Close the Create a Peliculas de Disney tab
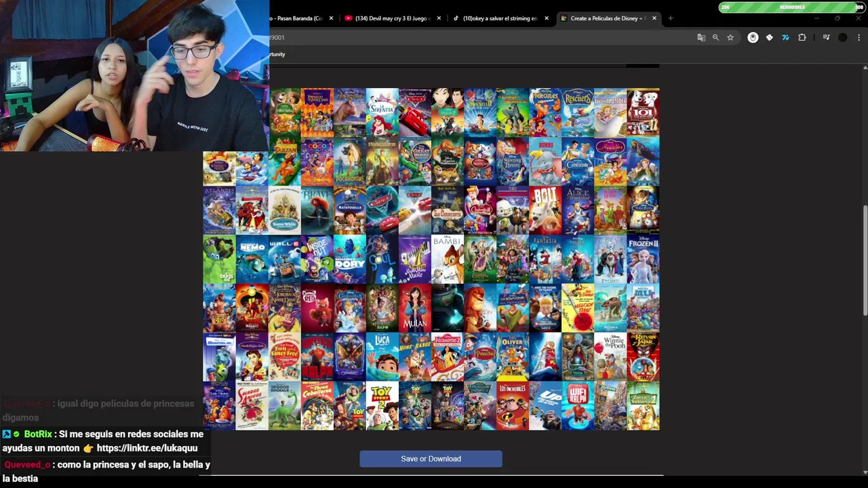868x488 pixels. [x=654, y=18]
